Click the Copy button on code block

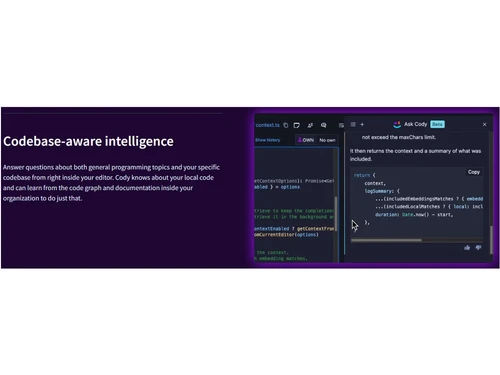(x=474, y=172)
